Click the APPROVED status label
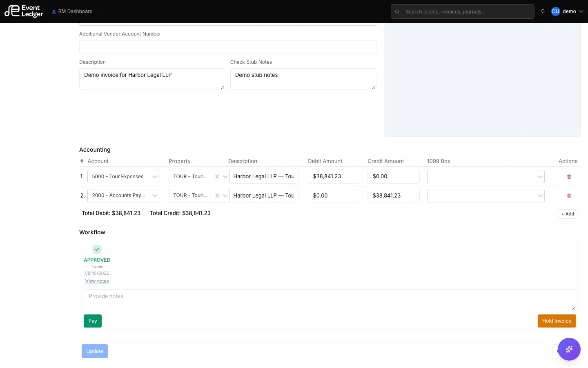The height and width of the screenshot is (368, 588). coord(97,260)
